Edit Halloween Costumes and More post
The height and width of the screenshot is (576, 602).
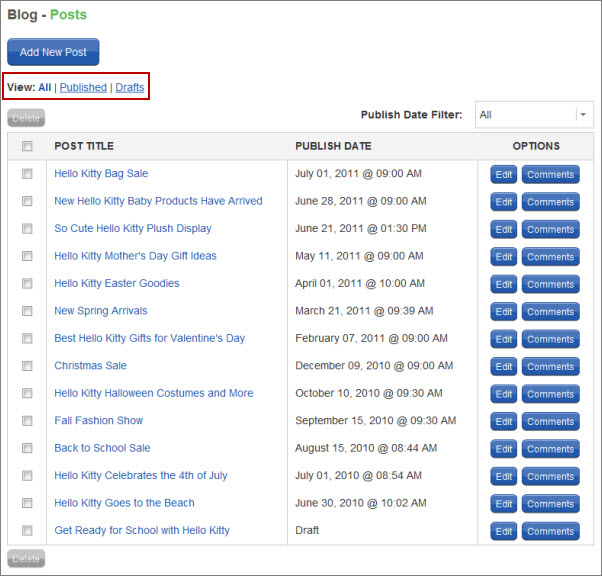pyautogui.click(x=504, y=394)
